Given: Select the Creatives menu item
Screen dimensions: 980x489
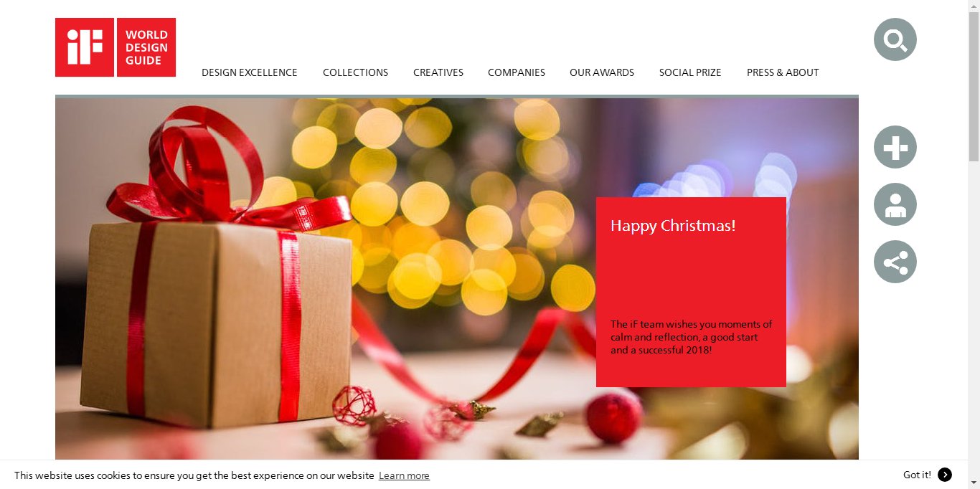Looking at the screenshot, I should (x=438, y=72).
